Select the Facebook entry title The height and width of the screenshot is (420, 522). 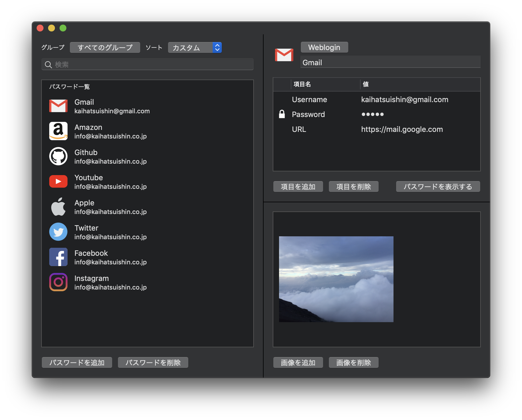91,253
